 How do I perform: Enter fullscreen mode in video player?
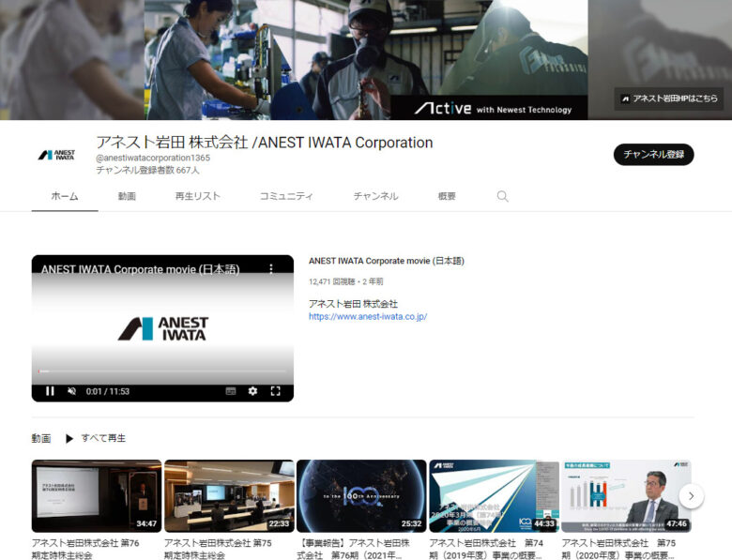coord(275,391)
